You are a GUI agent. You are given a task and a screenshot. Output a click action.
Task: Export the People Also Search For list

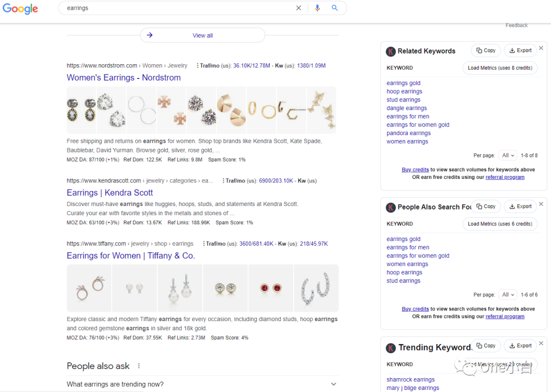click(x=520, y=206)
